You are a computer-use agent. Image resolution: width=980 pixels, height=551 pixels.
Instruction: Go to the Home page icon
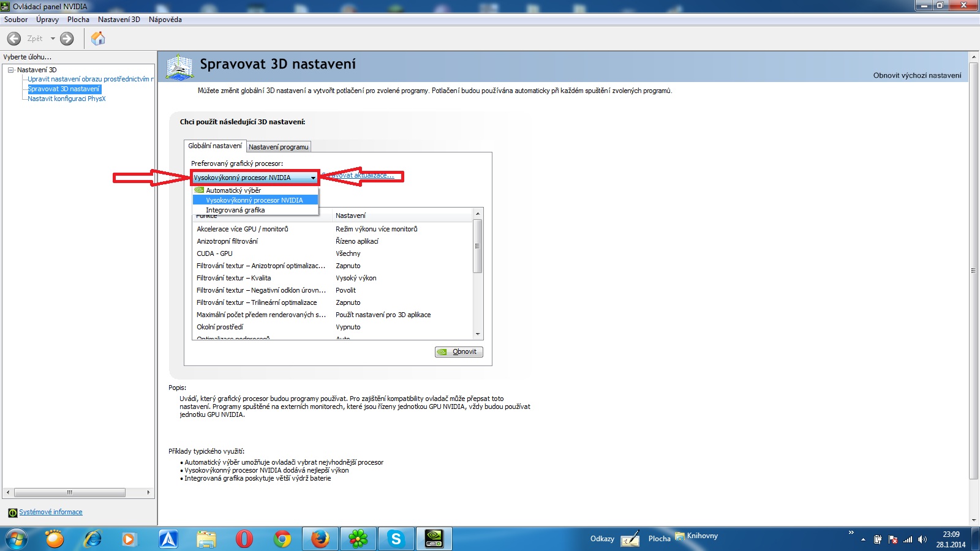(x=98, y=39)
